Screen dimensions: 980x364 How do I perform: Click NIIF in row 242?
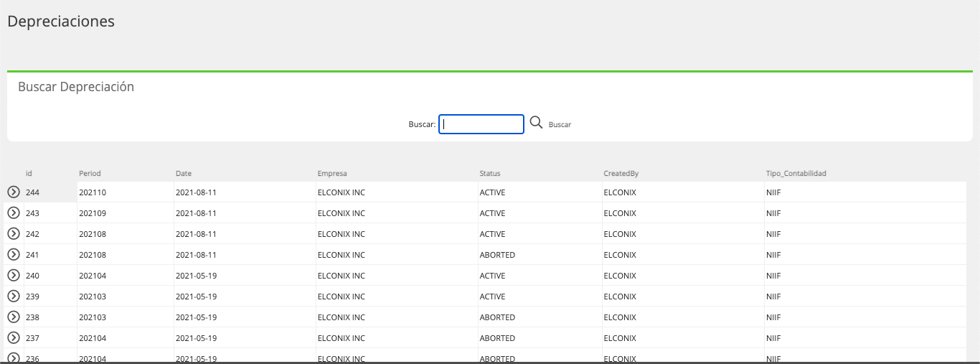(x=773, y=234)
